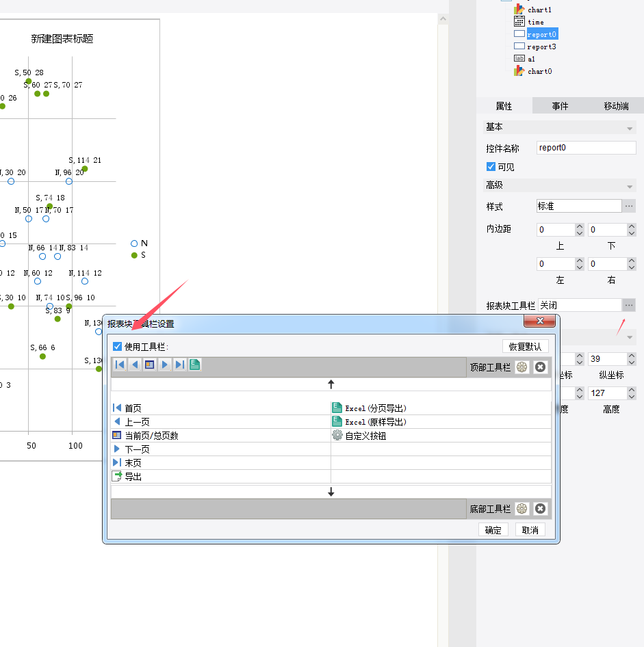This screenshot has width=644, height=647.
Task: Increase the 纵坐标 value
Action: [632, 356]
